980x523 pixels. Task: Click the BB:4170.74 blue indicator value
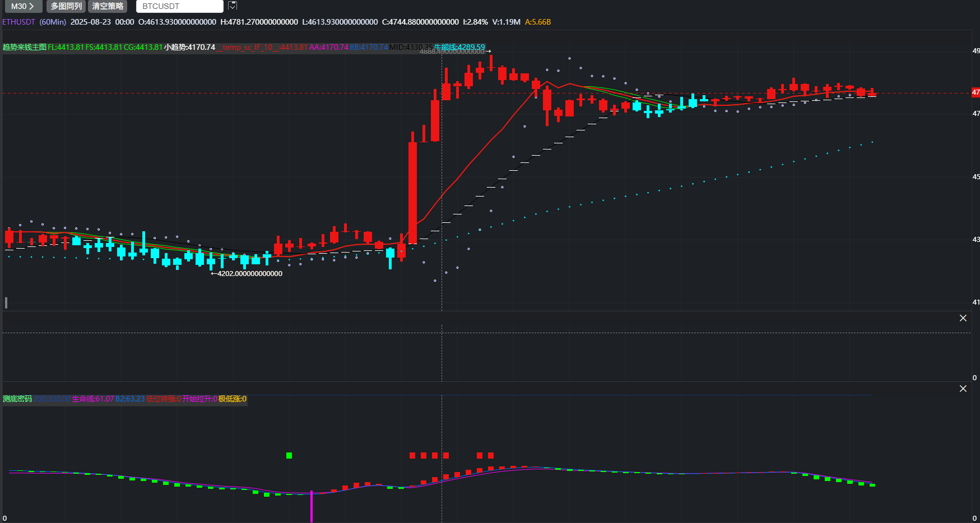(369, 47)
